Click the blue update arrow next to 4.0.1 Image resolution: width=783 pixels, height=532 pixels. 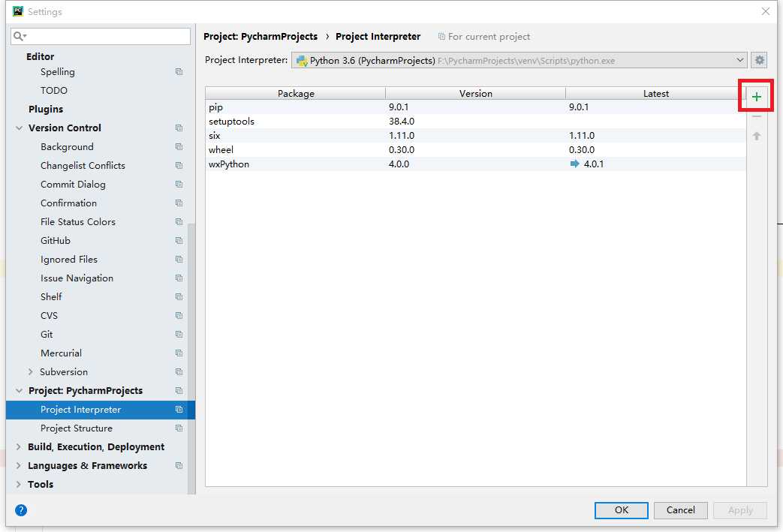pyautogui.click(x=574, y=164)
